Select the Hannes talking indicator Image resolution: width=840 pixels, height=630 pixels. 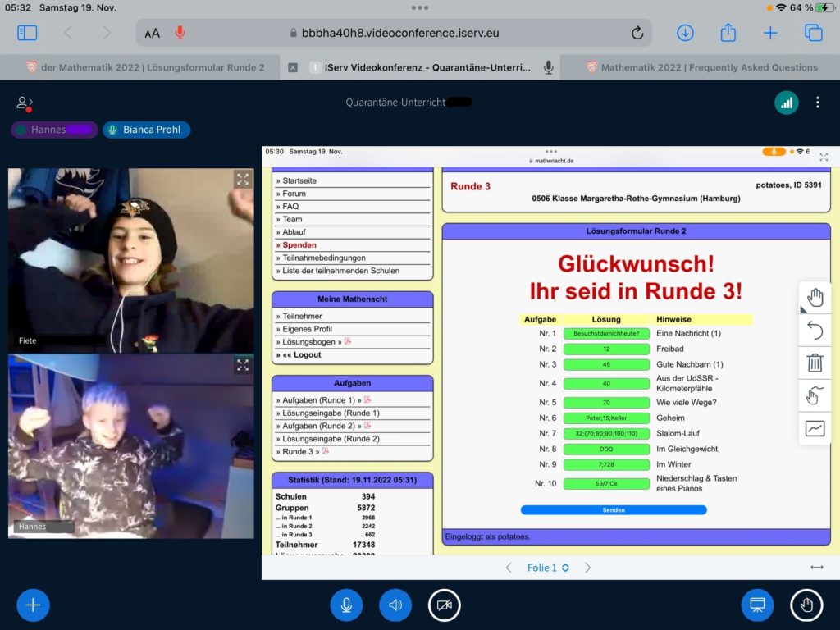pyautogui.click(x=54, y=130)
